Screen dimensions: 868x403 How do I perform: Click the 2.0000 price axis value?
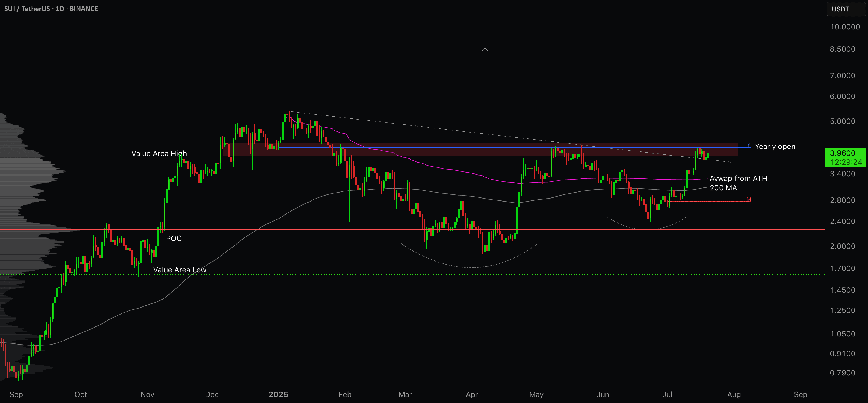tap(842, 246)
